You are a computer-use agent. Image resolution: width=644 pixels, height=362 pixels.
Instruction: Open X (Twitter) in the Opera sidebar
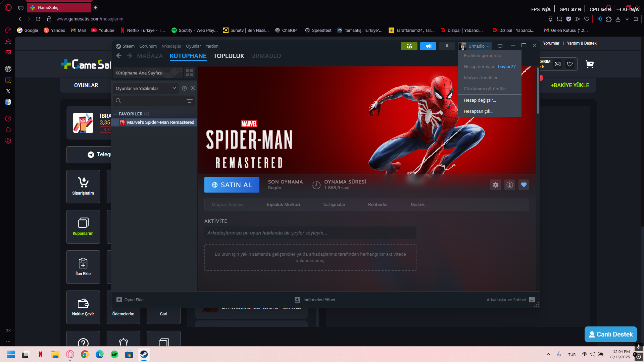tap(8, 91)
